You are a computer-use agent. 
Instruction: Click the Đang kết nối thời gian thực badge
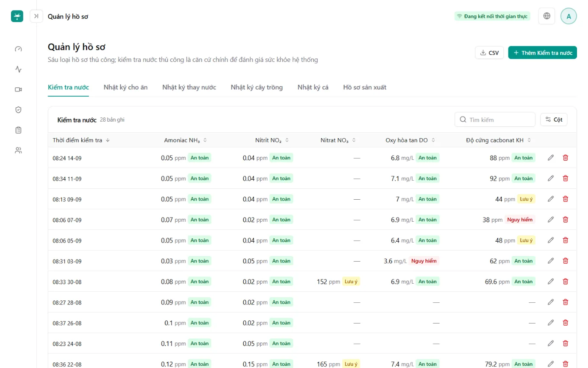(x=492, y=16)
